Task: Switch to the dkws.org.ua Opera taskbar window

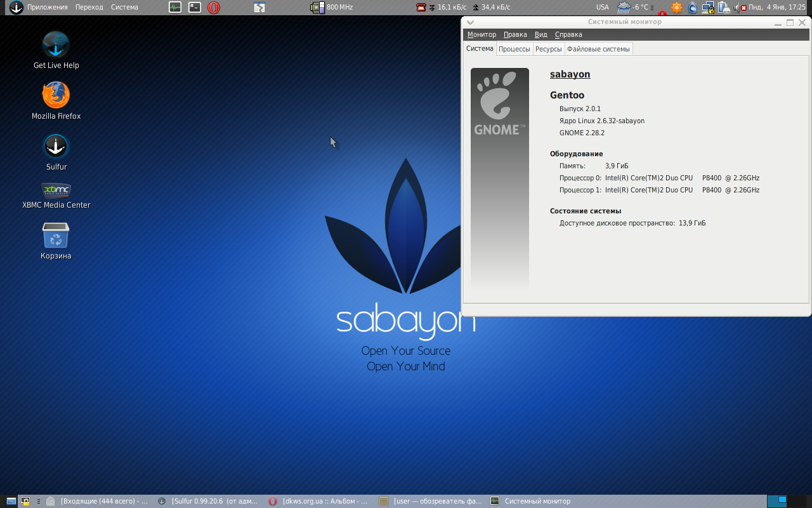Action: tap(318, 501)
